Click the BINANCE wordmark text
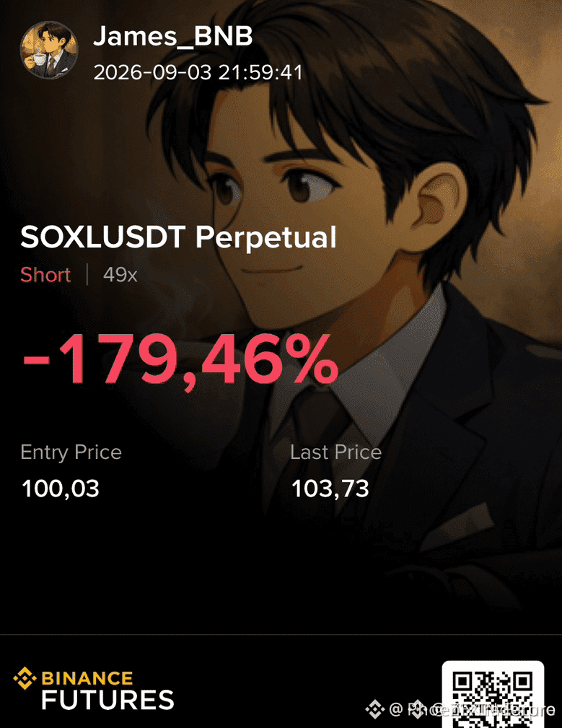The width and height of the screenshot is (562, 728). 87,678
